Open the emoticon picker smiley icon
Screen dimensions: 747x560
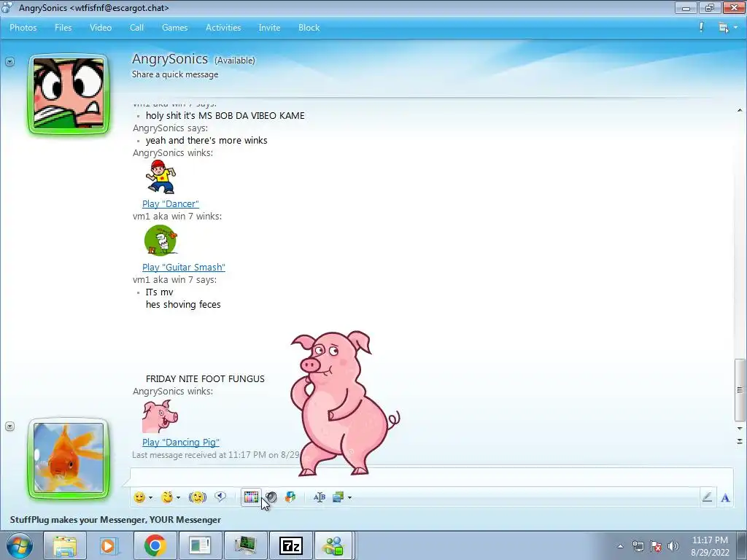[x=139, y=497]
